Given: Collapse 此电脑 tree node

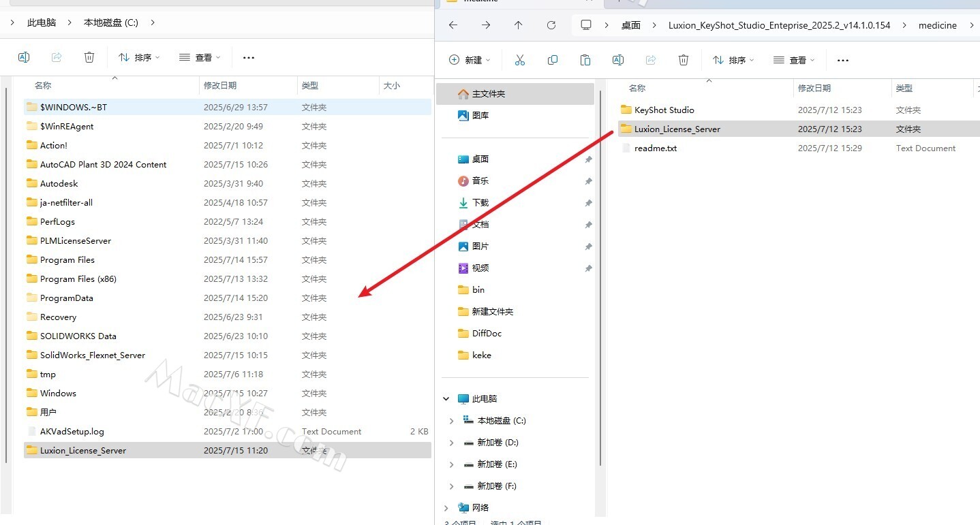Looking at the screenshot, I should (x=446, y=399).
